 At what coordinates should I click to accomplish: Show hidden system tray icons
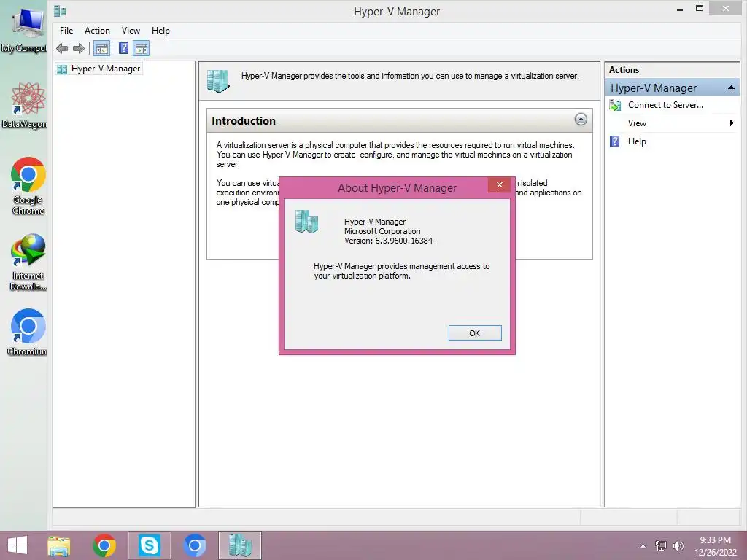tap(643, 546)
